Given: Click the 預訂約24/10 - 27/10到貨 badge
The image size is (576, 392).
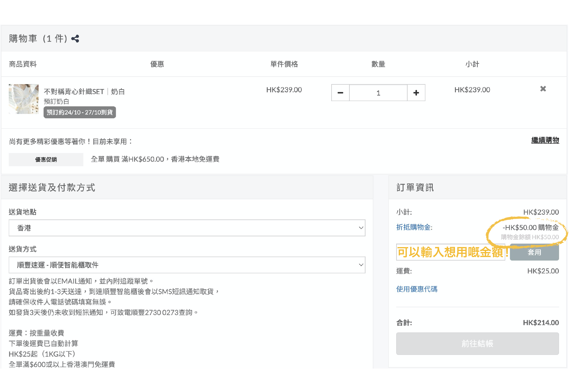Looking at the screenshot, I should click(80, 112).
